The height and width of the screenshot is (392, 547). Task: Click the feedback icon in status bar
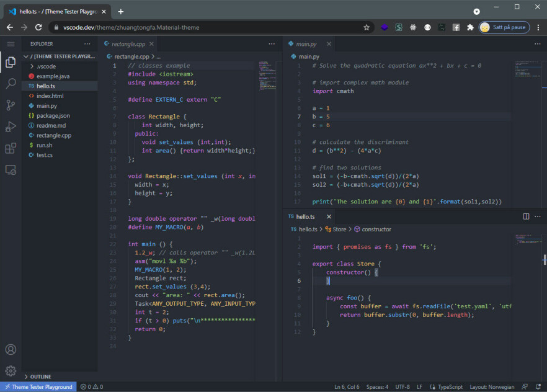525,387
